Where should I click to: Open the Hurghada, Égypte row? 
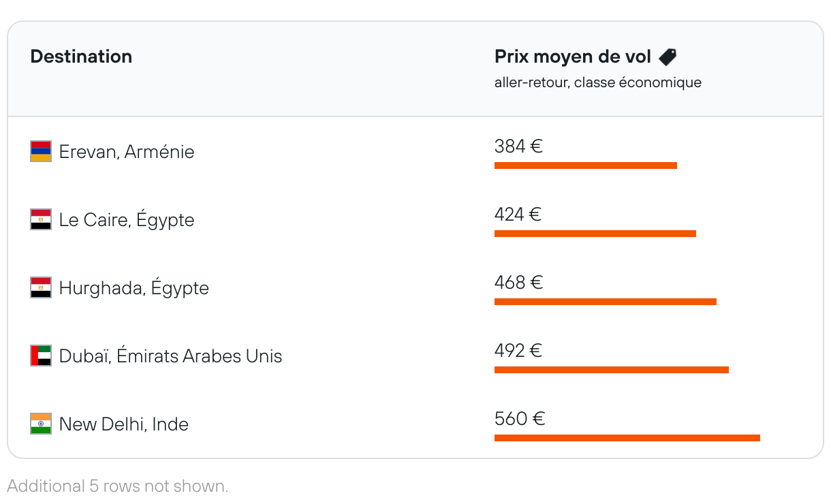(x=134, y=287)
